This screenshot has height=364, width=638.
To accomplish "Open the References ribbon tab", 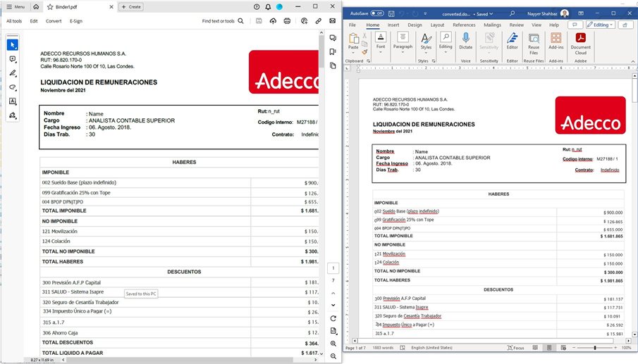I will (464, 25).
